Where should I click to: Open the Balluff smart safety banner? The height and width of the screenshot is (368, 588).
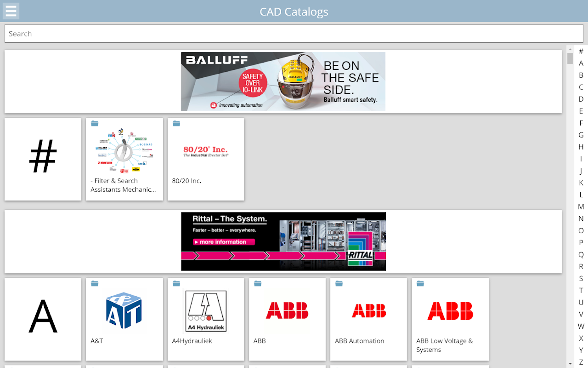283,81
